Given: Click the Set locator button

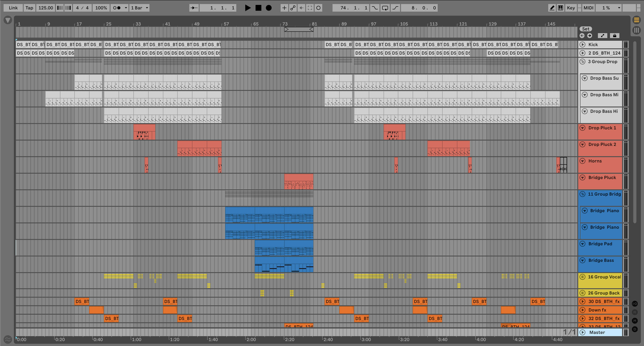Looking at the screenshot, I should pos(586,29).
